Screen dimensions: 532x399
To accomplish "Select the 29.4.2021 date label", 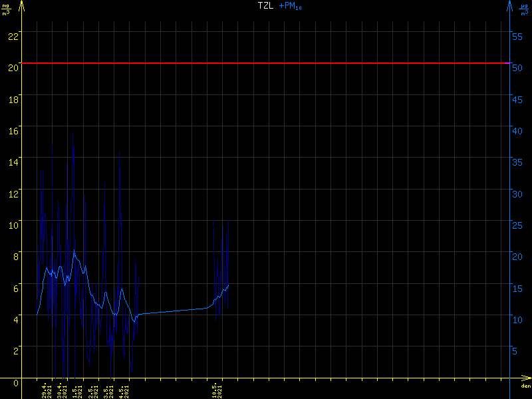I will pyautogui.click(x=47, y=389).
